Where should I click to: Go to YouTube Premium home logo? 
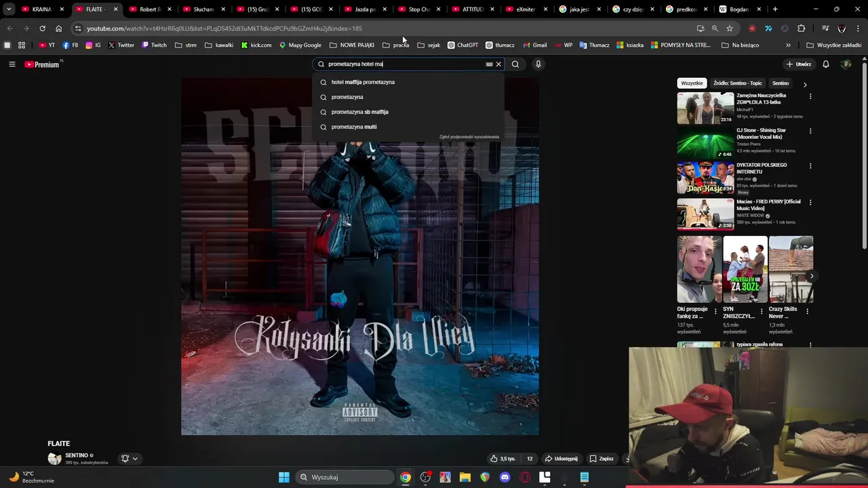click(42, 64)
